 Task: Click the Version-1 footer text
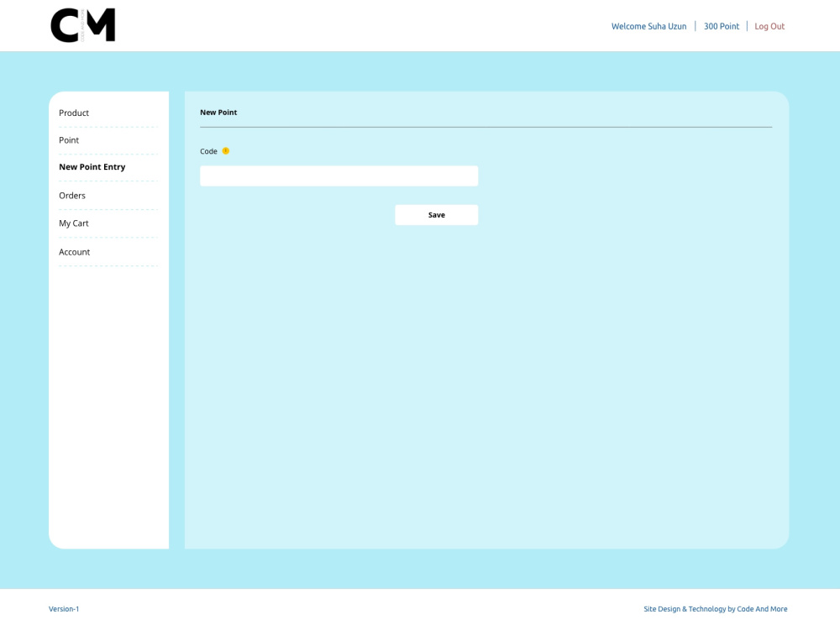pos(64,609)
